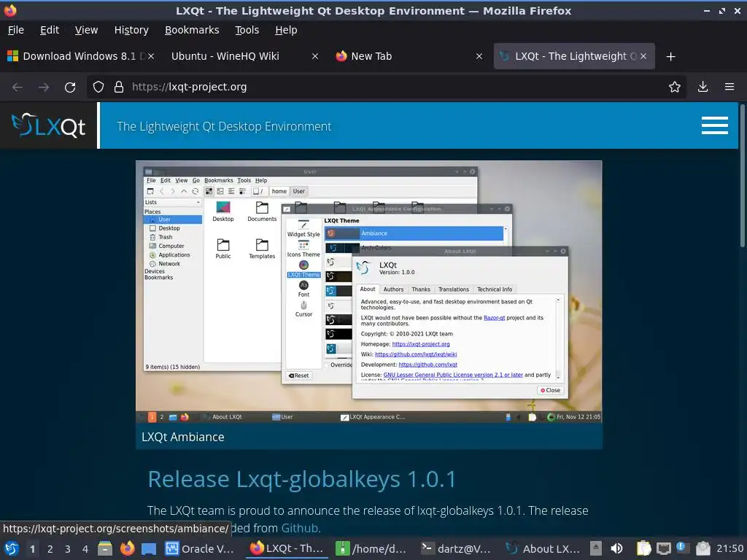Open Oracle VirtualBox taskbar window

tap(200, 549)
